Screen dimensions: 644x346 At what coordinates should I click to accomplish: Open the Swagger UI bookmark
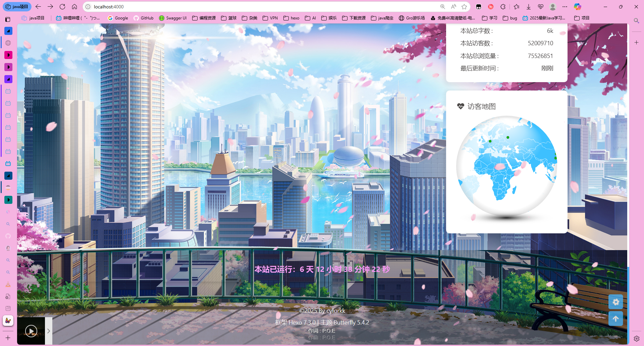(x=173, y=18)
